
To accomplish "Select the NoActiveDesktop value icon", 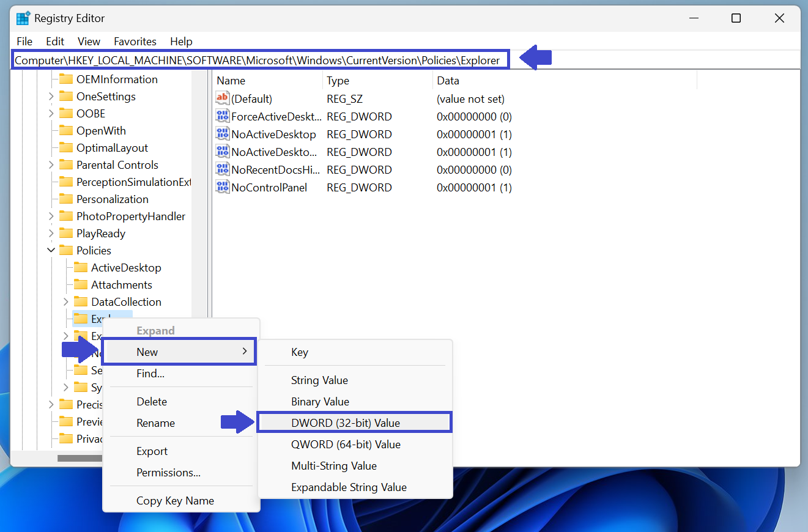I will pos(222,135).
